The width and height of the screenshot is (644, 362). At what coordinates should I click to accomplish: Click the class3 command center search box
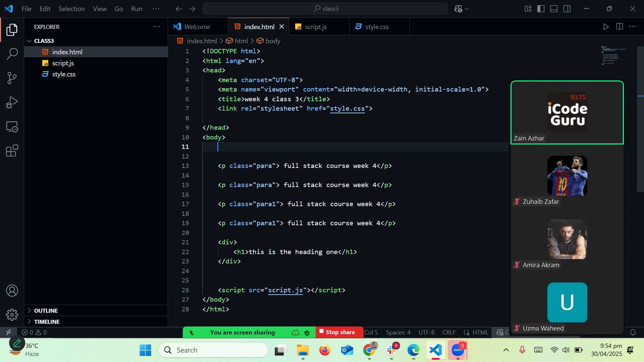pyautogui.click(x=325, y=9)
